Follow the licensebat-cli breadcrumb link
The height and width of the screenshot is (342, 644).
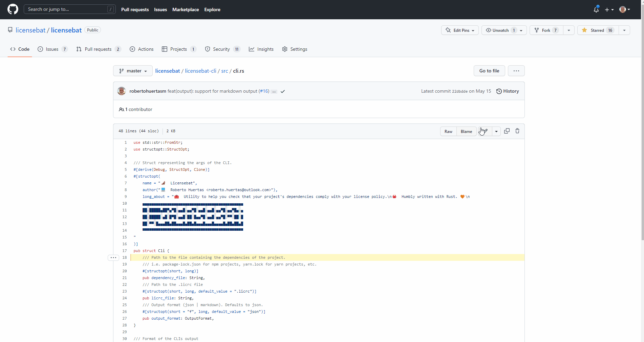click(201, 71)
